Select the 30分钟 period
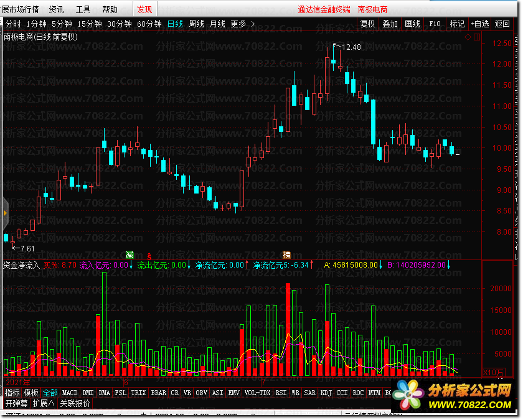Screen dimensions: 523x420 pos(120,24)
